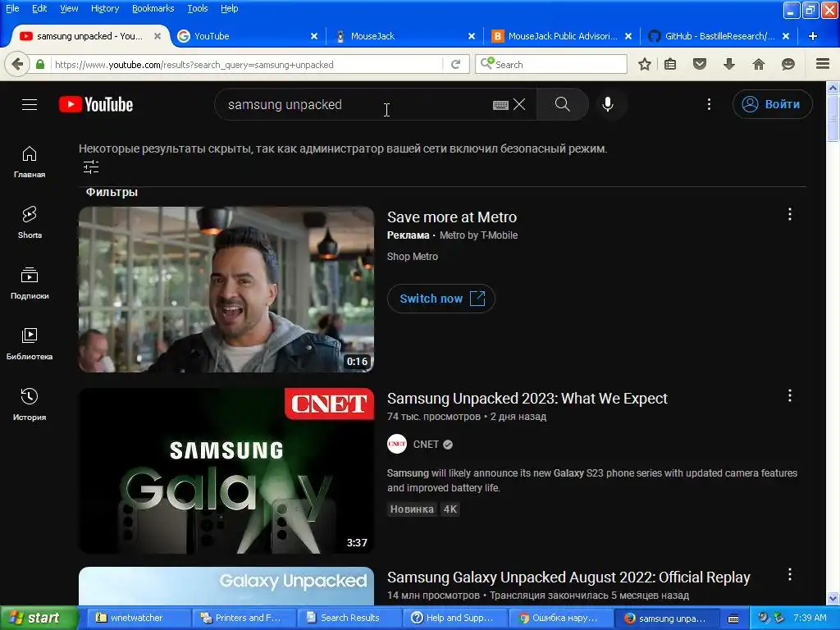Open the File menu
Viewport: 840px width, 630px height.
[x=12, y=8]
